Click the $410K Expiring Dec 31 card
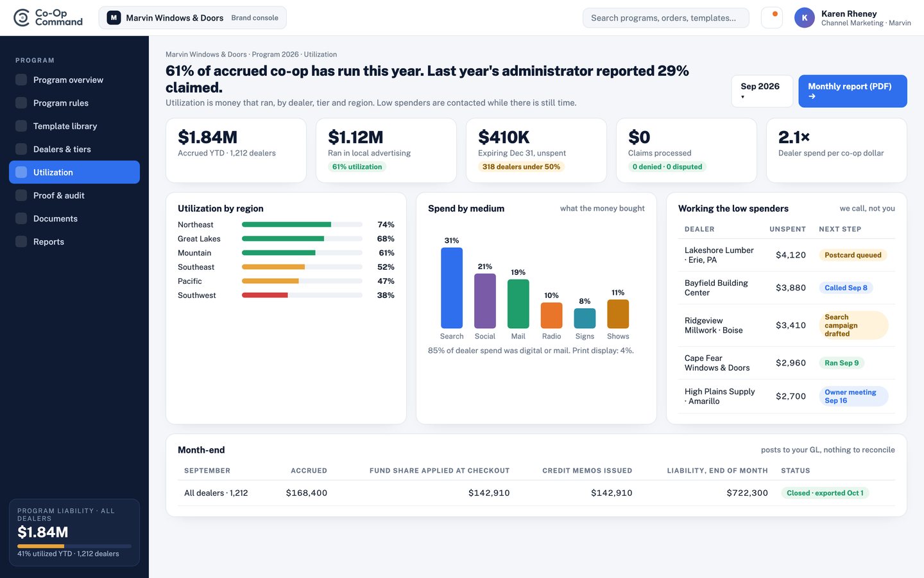This screenshot has height=578, width=924. (536, 150)
